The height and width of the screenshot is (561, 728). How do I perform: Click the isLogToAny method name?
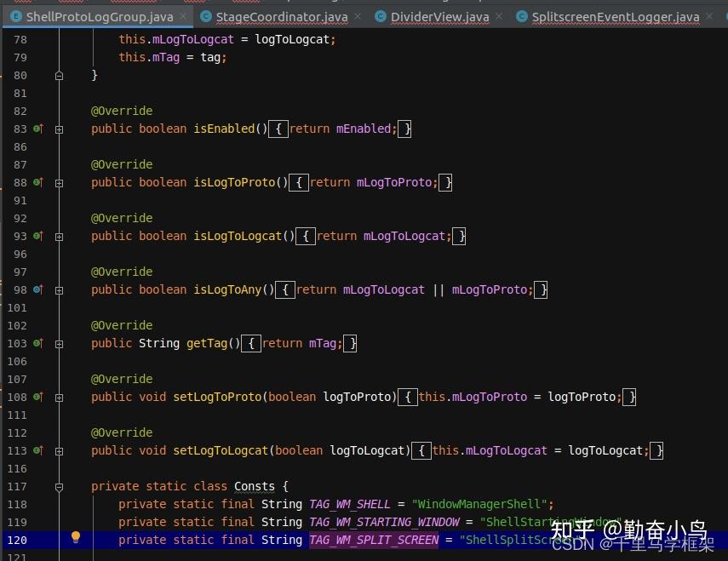click(227, 289)
